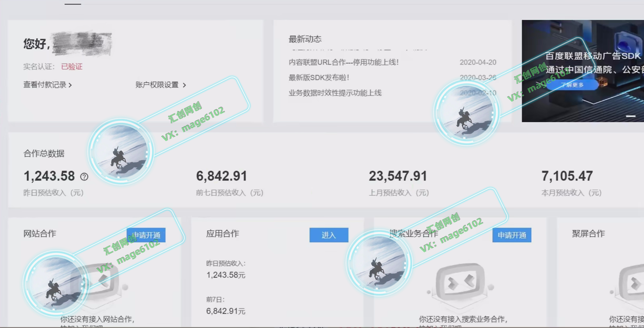Viewport: 644px width, 328px height.
Task: Open news item 内容联盟URL合作停用功能上线
Action: pos(344,63)
